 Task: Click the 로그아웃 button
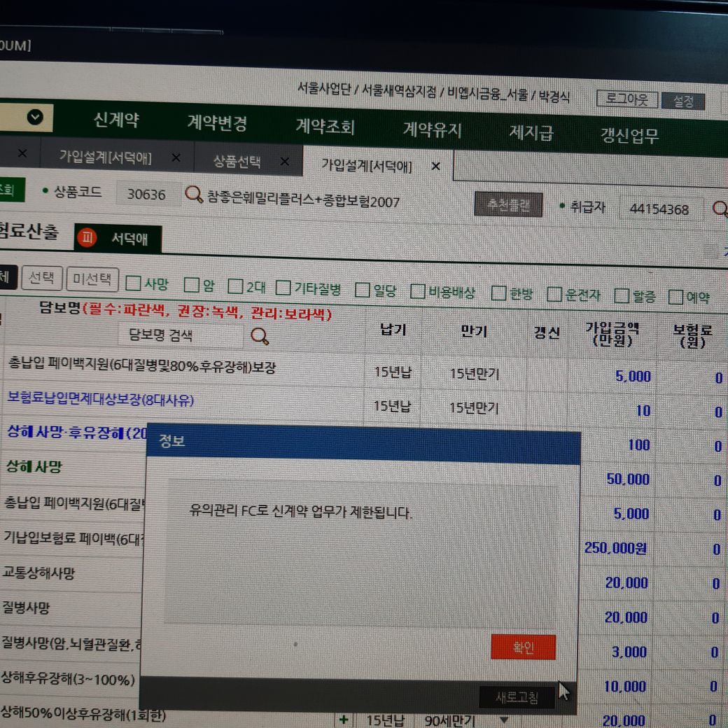626,99
